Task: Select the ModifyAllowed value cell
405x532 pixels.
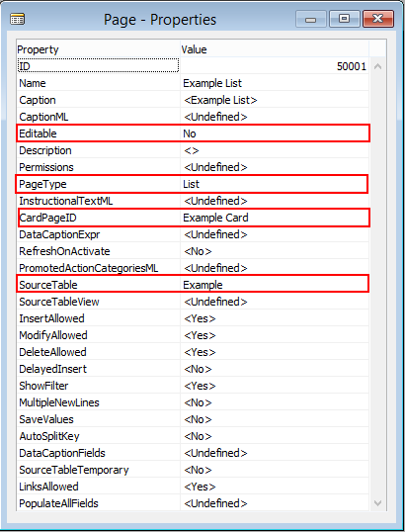Action: 275,335
